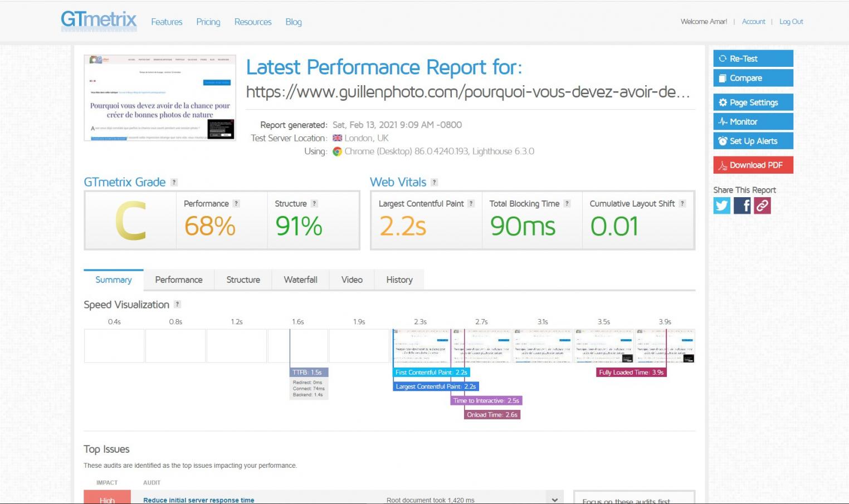The width and height of the screenshot is (849, 504).
Task: Select the 3.1s filmstrip frame
Action: (543, 346)
